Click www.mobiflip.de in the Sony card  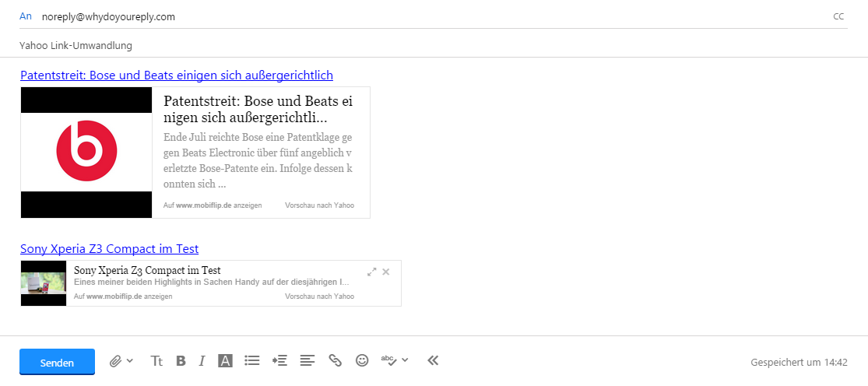(x=114, y=297)
